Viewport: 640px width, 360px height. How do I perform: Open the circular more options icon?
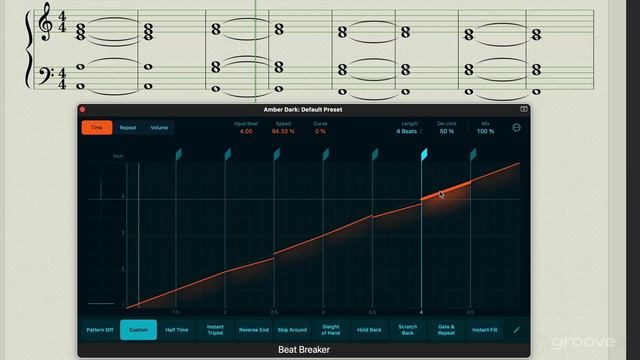pyautogui.click(x=516, y=128)
